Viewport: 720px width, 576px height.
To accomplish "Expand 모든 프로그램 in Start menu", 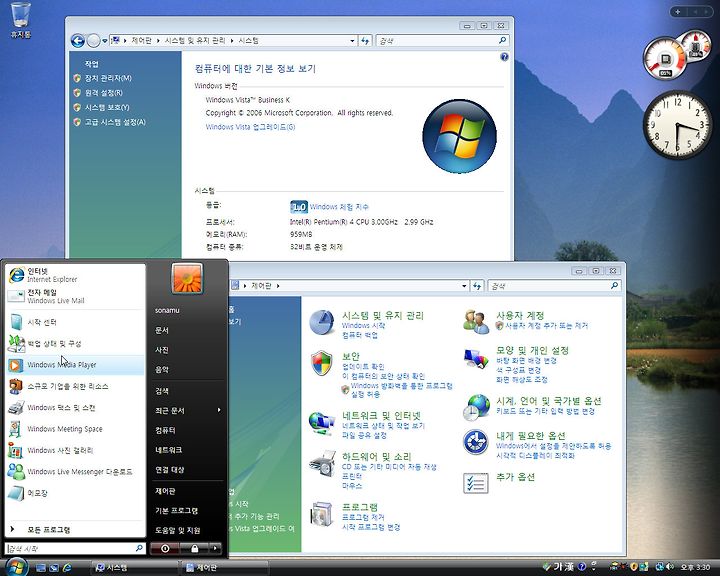I will (x=75, y=529).
